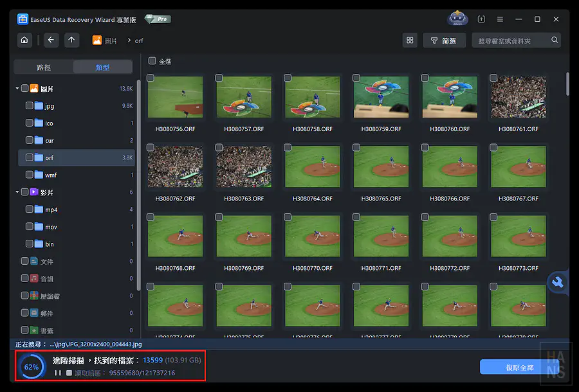This screenshot has height=392, width=579.
Task: Stop the advanced scan
Action: (x=69, y=373)
